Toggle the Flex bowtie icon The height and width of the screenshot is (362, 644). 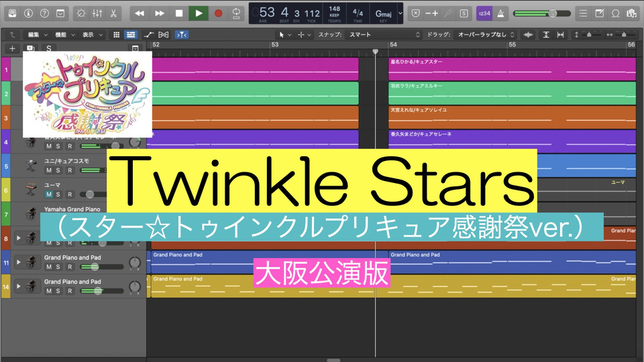[164, 35]
